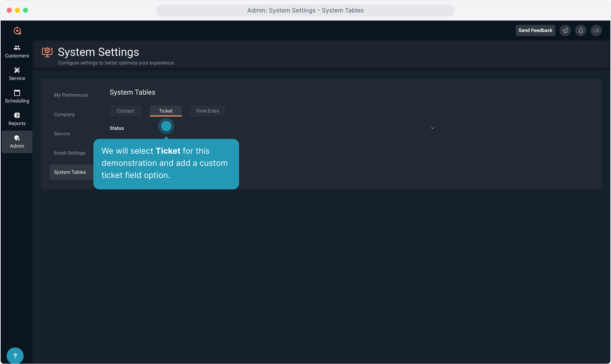Screen dimensions: 611x364
Task: Open Company settings section
Action: [64, 115]
